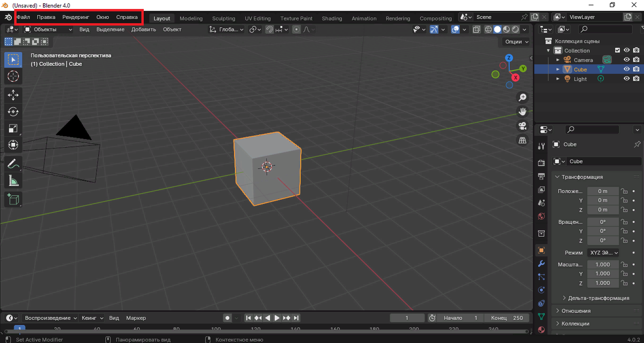Expand the Дельта-трансформация panel
The width and height of the screenshot is (644, 343).
click(x=599, y=298)
